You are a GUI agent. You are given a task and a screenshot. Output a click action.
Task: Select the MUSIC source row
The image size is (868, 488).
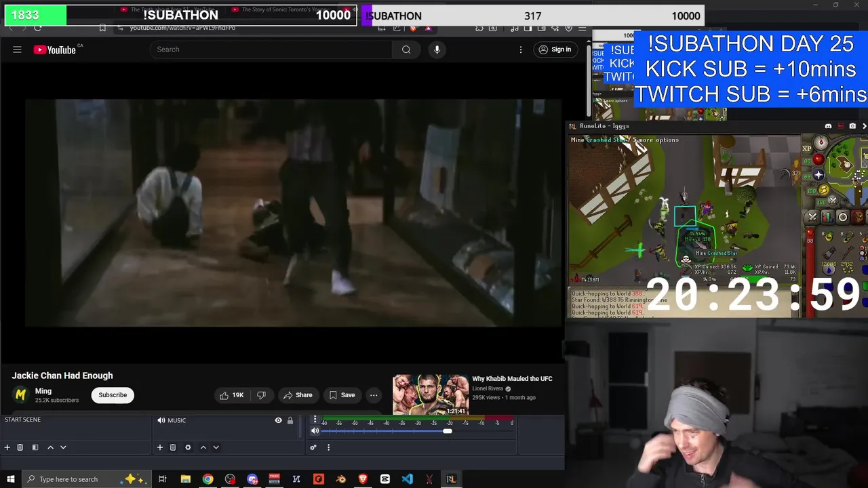click(226, 420)
